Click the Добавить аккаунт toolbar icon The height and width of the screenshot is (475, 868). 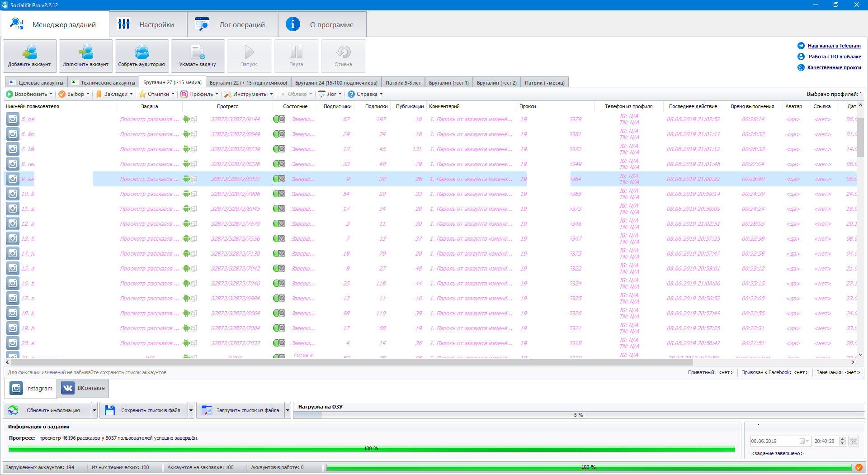[x=30, y=52]
